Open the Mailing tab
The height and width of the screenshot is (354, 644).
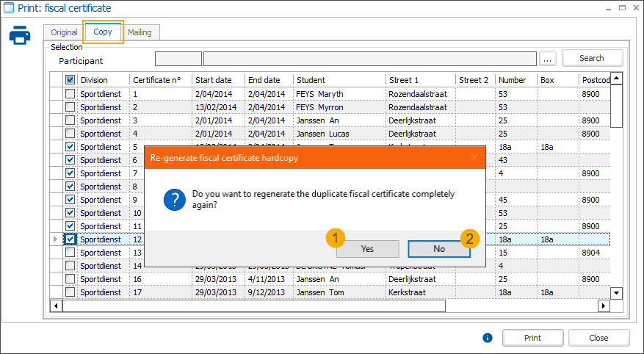[140, 32]
